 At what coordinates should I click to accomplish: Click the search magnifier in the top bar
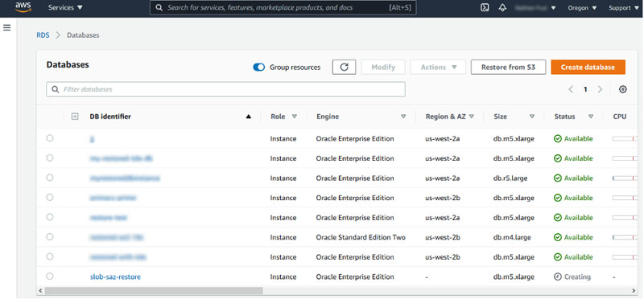[x=159, y=8]
